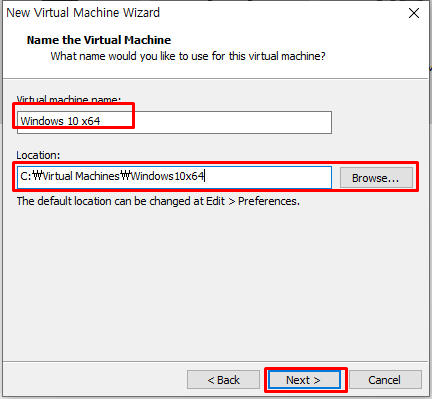Cancel the New Virtual Machine Wizard

coord(385,380)
